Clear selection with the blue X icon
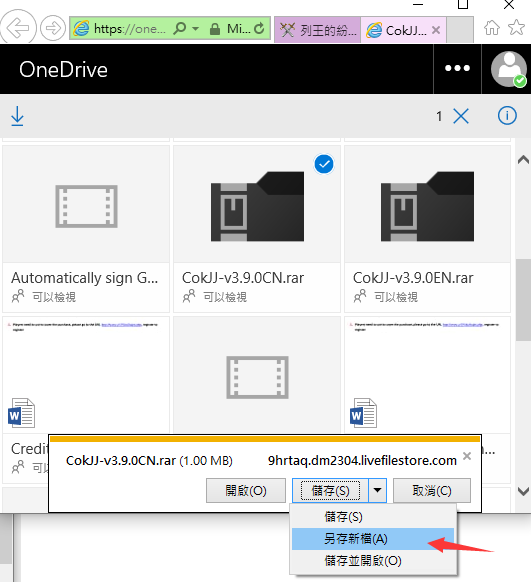The width and height of the screenshot is (531, 582). click(x=461, y=116)
